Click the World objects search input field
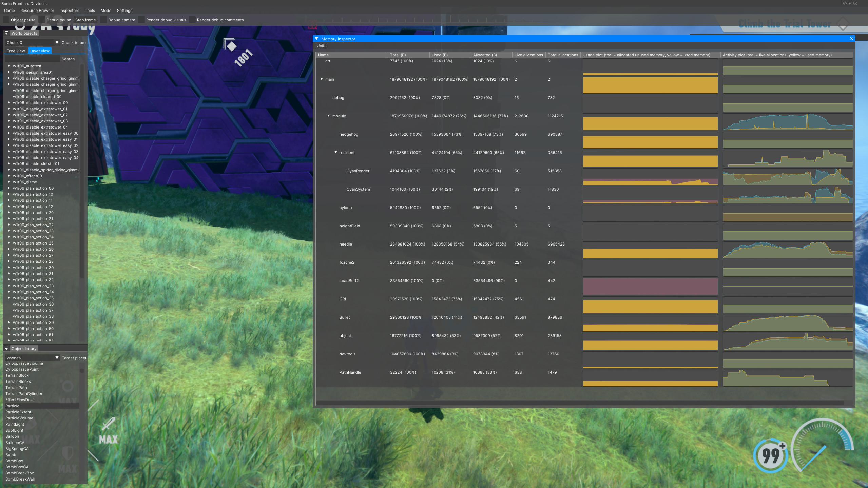 coord(32,59)
